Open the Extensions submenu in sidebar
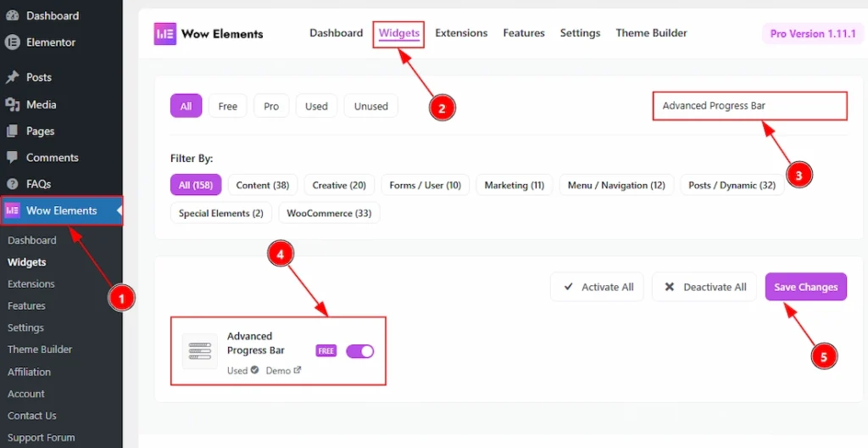Viewport: 868px width, 448px height. 31,284
